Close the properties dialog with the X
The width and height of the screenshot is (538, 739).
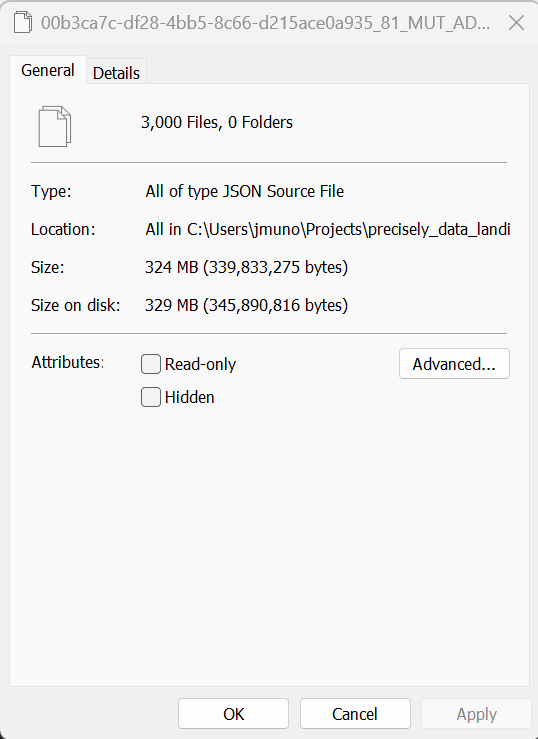point(516,22)
